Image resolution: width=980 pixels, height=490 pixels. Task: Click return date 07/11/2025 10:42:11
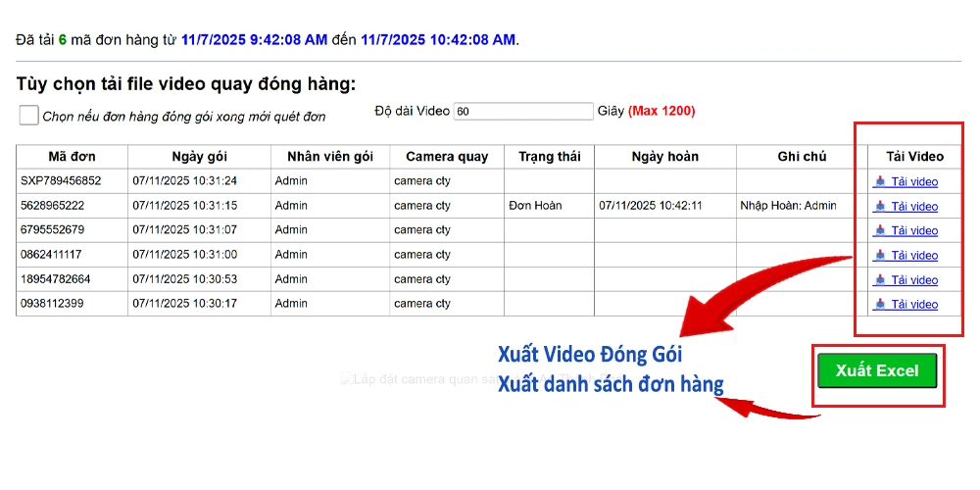tap(651, 206)
